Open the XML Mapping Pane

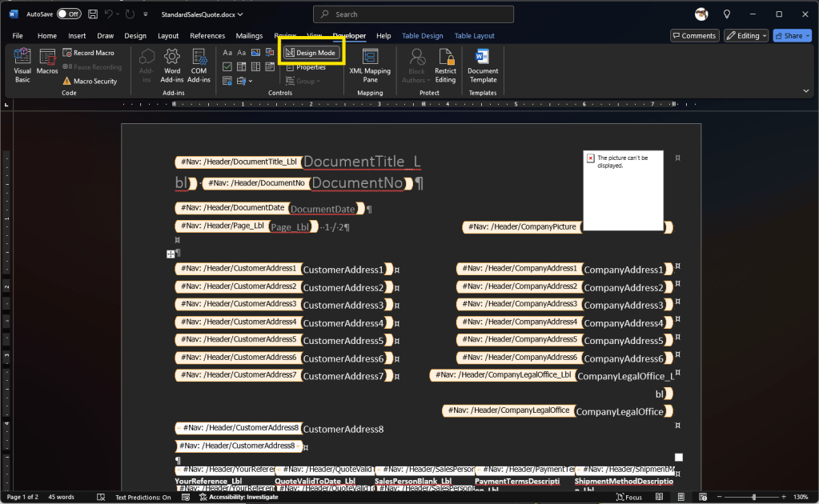[x=370, y=64]
